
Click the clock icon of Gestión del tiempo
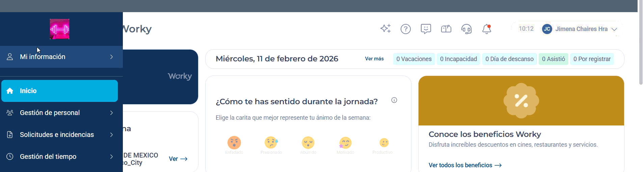click(10, 156)
